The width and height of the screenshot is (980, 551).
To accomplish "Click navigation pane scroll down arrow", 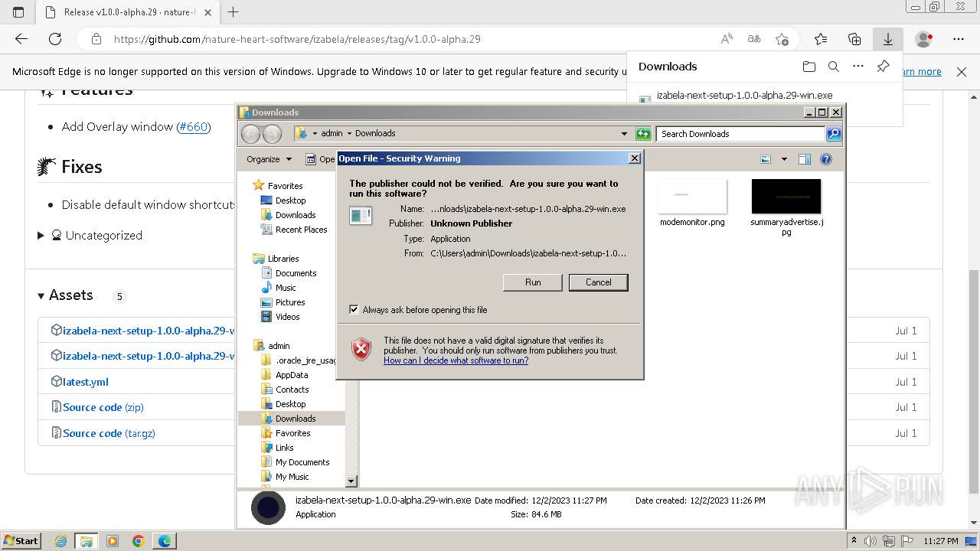I will [x=351, y=481].
